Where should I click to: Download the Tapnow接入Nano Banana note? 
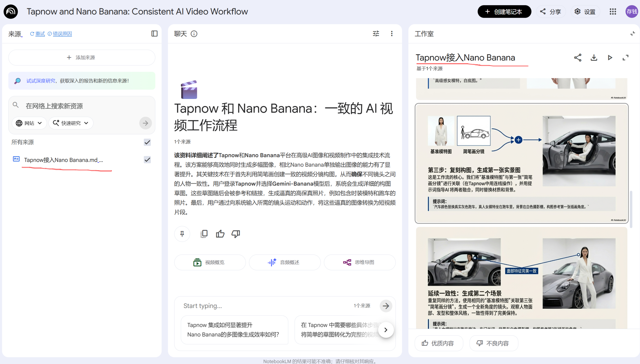[x=594, y=57]
